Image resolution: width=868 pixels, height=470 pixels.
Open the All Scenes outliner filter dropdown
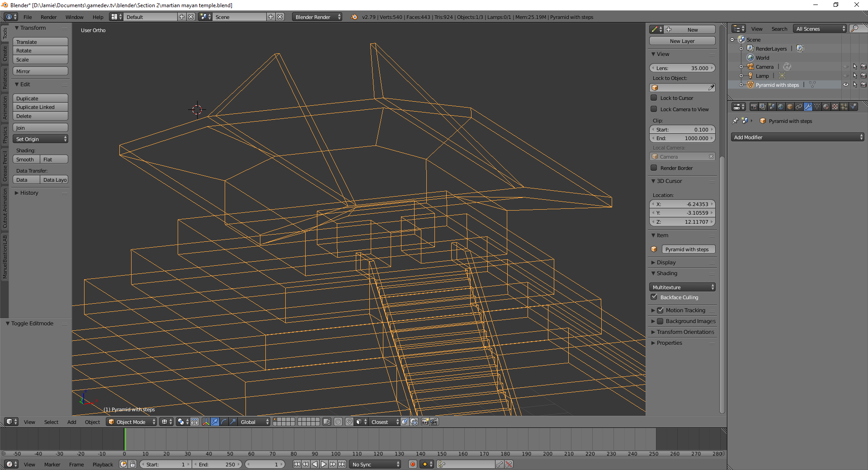click(820, 28)
